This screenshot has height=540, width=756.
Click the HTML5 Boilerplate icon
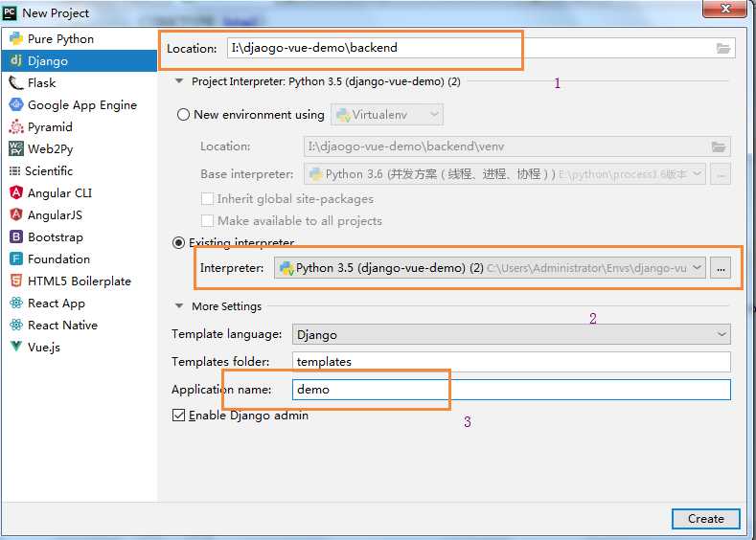click(16, 281)
